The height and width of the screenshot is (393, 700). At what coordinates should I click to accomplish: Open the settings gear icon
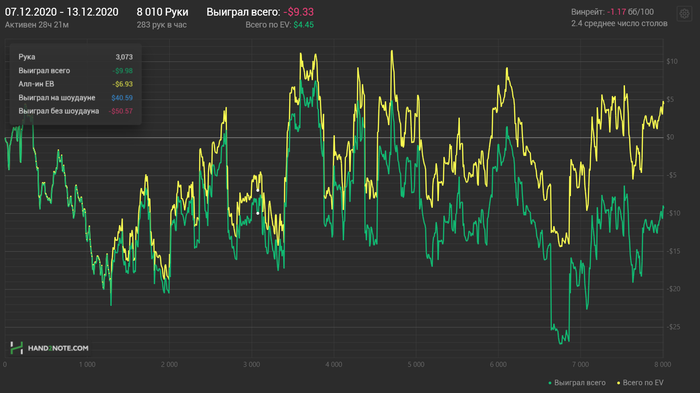(684, 14)
